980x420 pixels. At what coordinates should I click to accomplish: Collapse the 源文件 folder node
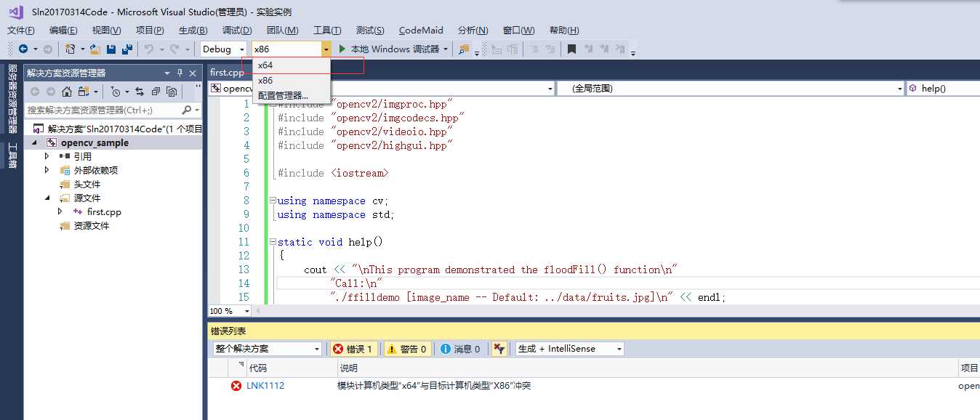[x=47, y=198]
